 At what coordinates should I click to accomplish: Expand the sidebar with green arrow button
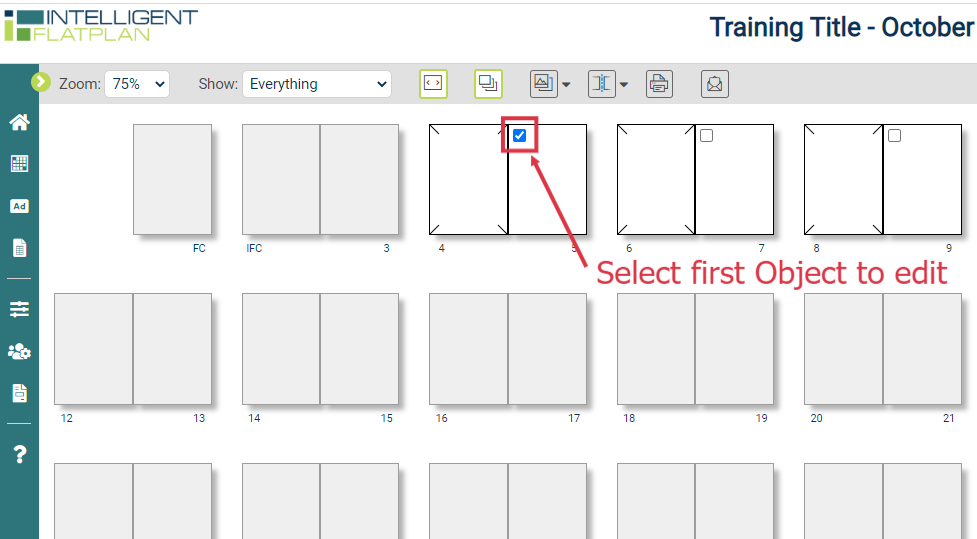click(x=41, y=82)
